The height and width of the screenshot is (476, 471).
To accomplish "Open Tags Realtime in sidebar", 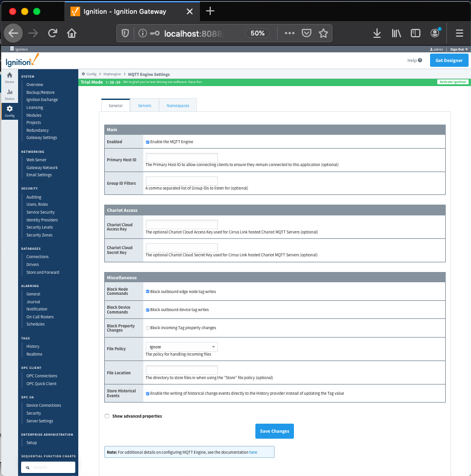I will pos(34,354).
